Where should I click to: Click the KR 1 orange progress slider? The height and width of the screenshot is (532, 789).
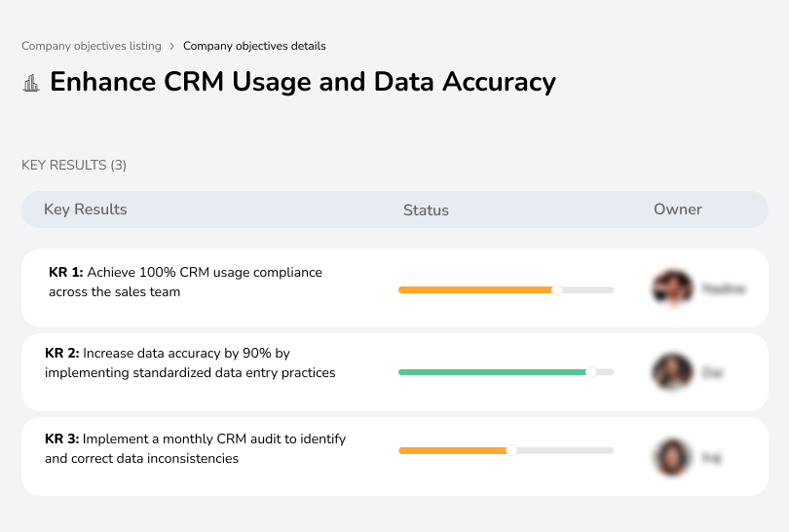tap(506, 290)
